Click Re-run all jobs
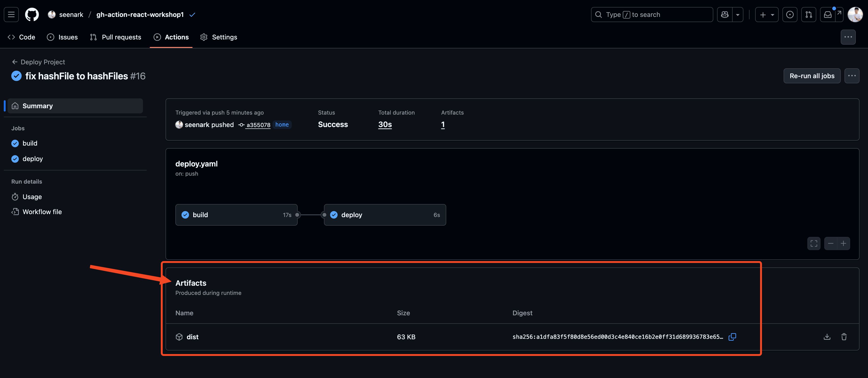The height and width of the screenshot is (378, 868). (812, 76)
